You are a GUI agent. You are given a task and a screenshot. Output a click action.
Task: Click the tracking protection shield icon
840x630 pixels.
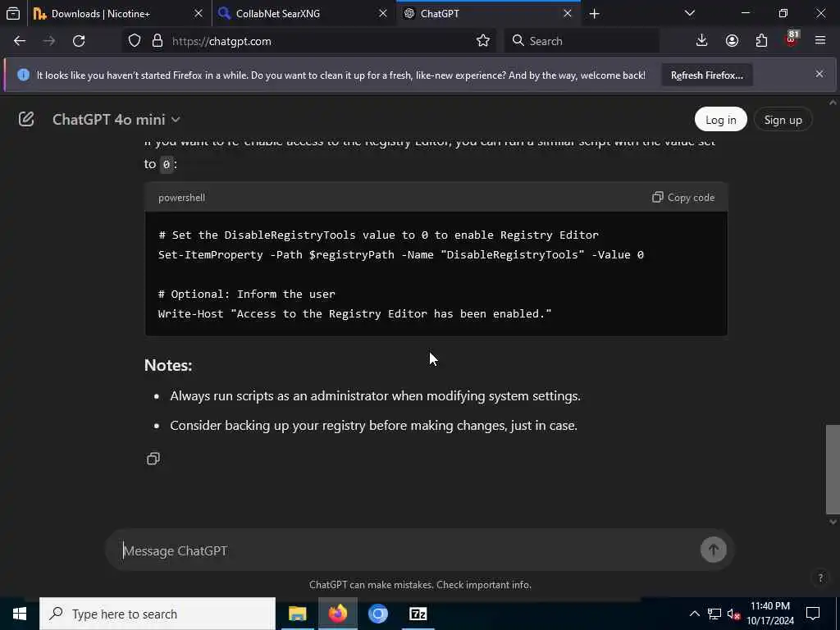134,41
